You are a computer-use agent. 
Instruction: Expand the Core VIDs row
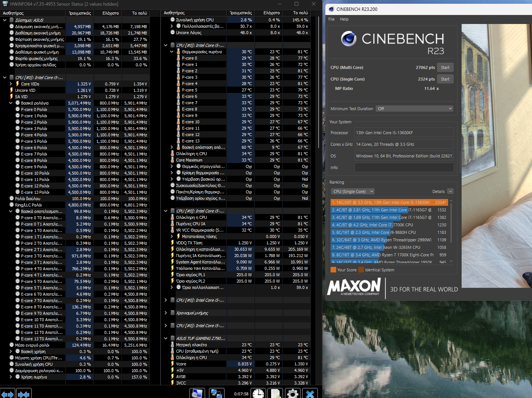tap(10, 84)
